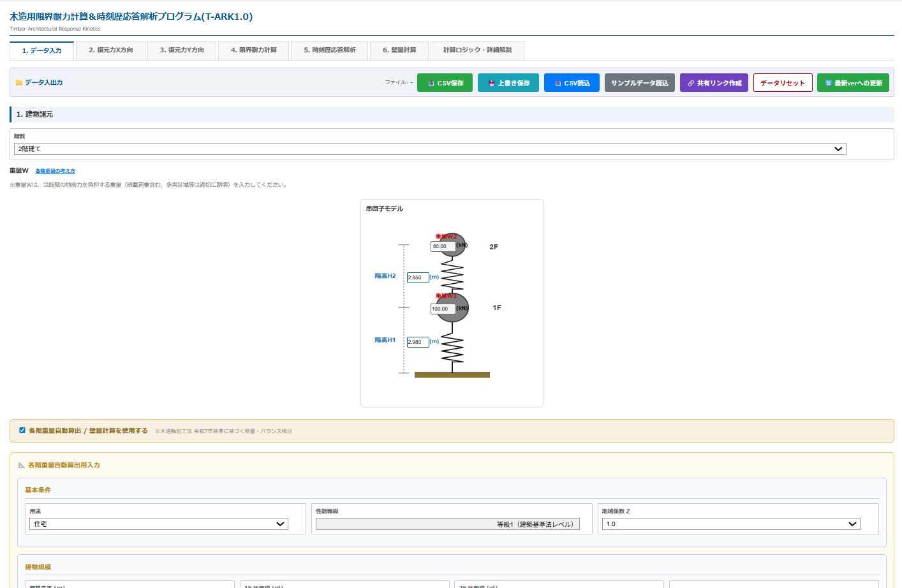
Task: Click the refresh icon on 最新verへの更新
Action: click(828, 84)
